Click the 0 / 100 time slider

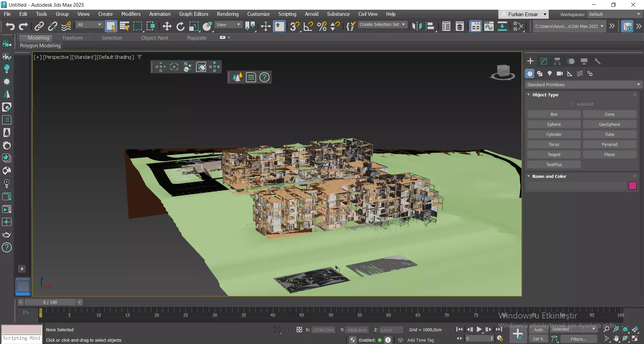click(x=50, y=302)
